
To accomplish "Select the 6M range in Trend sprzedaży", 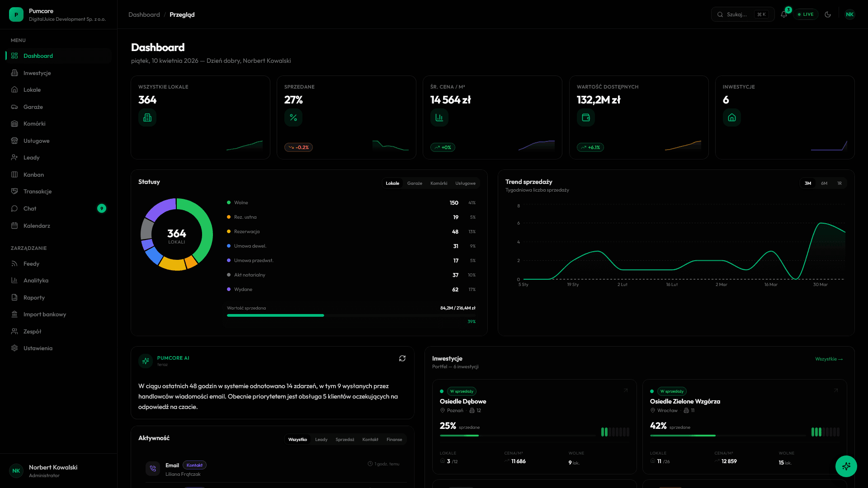I will click(824, 183).
